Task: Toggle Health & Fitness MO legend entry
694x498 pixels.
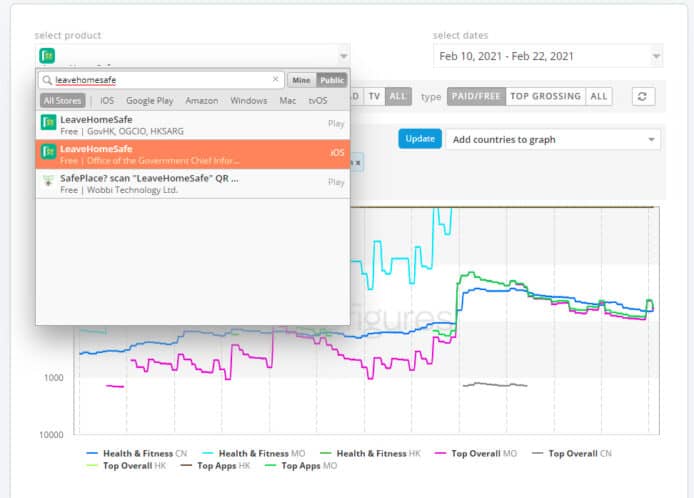Action: tap(253, 453)
